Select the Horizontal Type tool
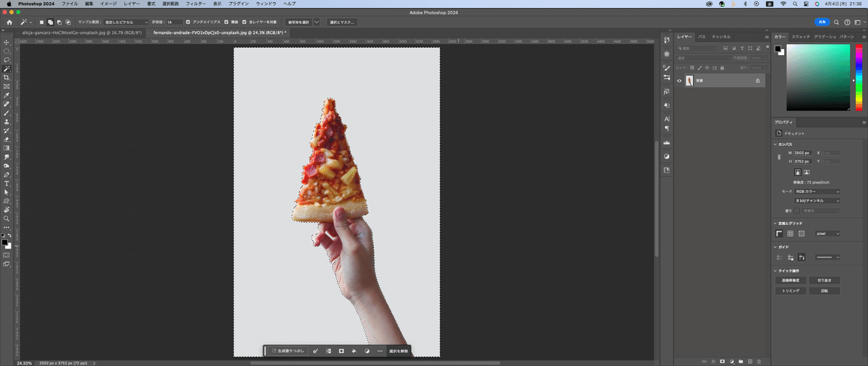868x366 pixels. (x=7, y=183)
